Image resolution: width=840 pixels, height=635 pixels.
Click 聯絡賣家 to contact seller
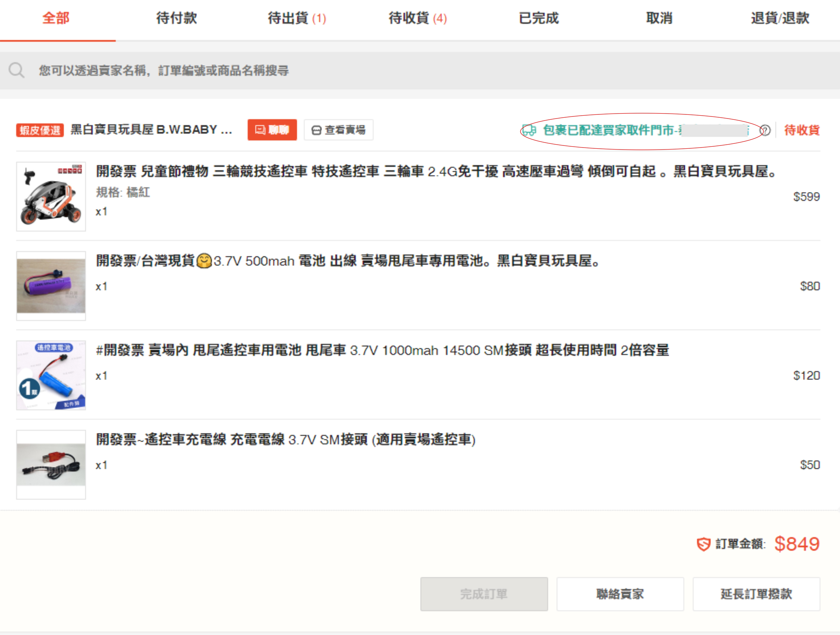coord(620,594)
